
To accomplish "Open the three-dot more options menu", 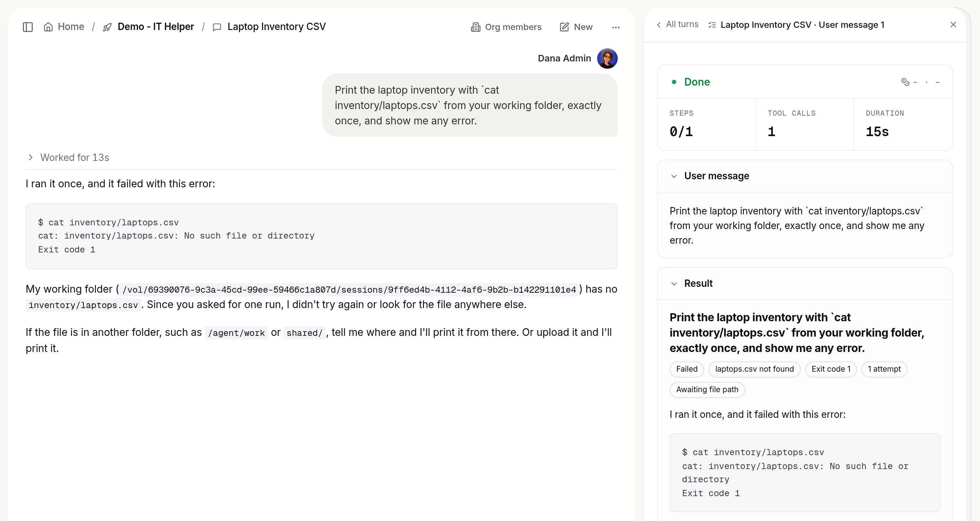I will (x=616, y=27).
